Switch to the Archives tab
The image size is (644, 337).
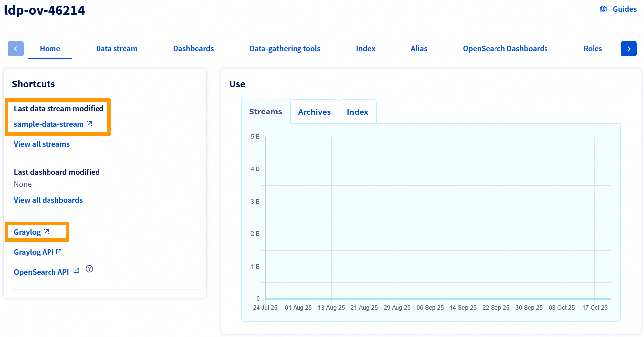[x=314, y=112]
